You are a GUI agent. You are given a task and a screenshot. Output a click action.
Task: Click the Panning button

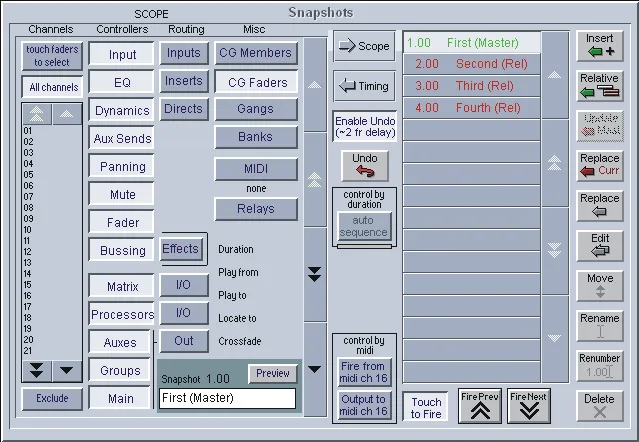point(121,166)
